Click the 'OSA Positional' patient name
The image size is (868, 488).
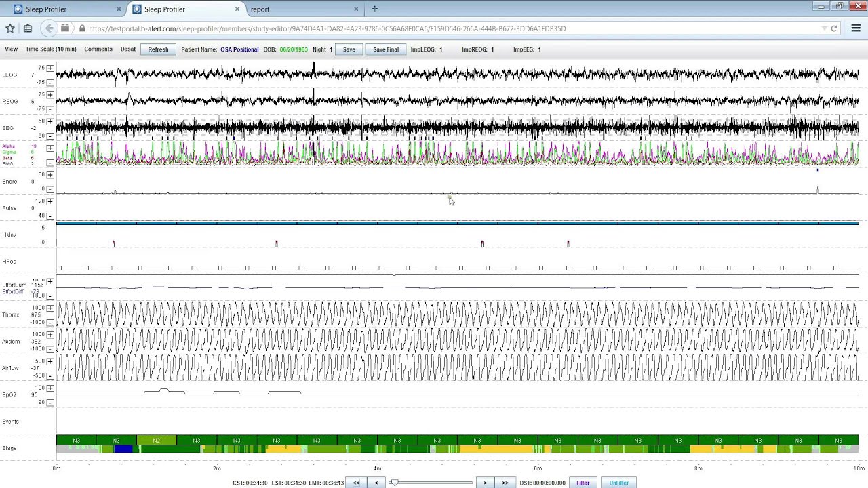click(239, 49)
